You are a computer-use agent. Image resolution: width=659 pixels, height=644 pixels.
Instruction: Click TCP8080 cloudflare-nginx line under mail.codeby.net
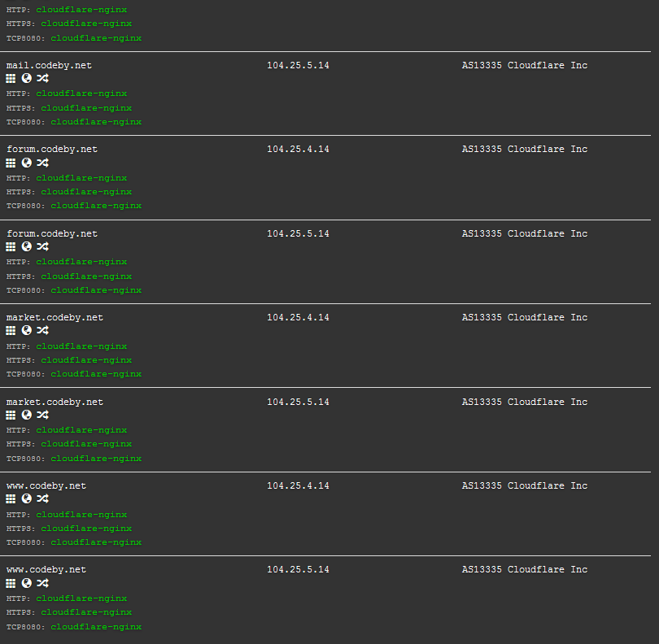pyautogui.click(x=74, y=122)
